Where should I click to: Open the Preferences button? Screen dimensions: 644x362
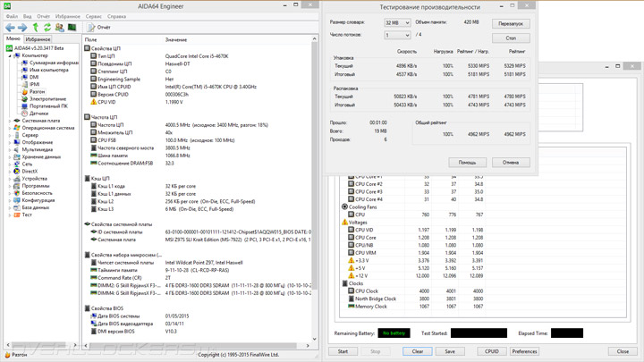[x=524, y=351]
